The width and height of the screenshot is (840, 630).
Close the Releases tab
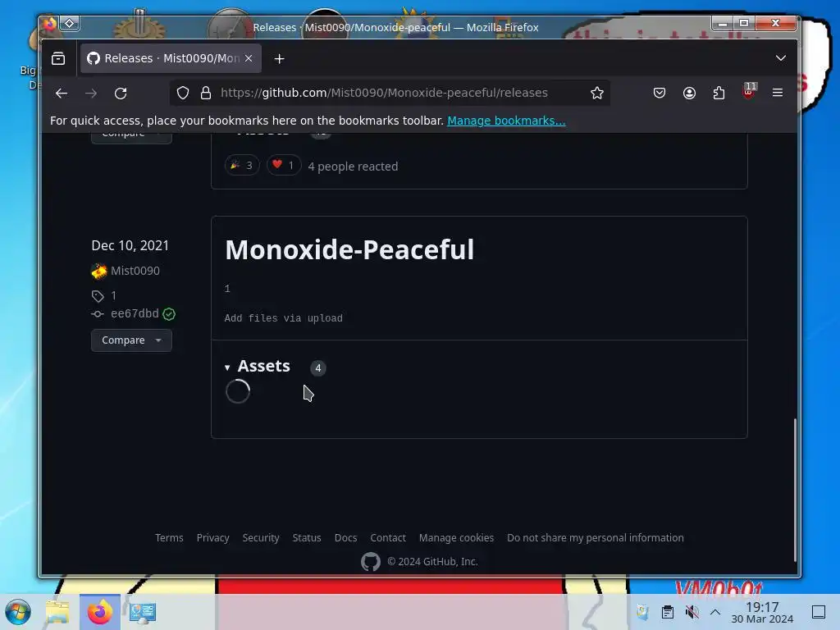coord(249,58)
